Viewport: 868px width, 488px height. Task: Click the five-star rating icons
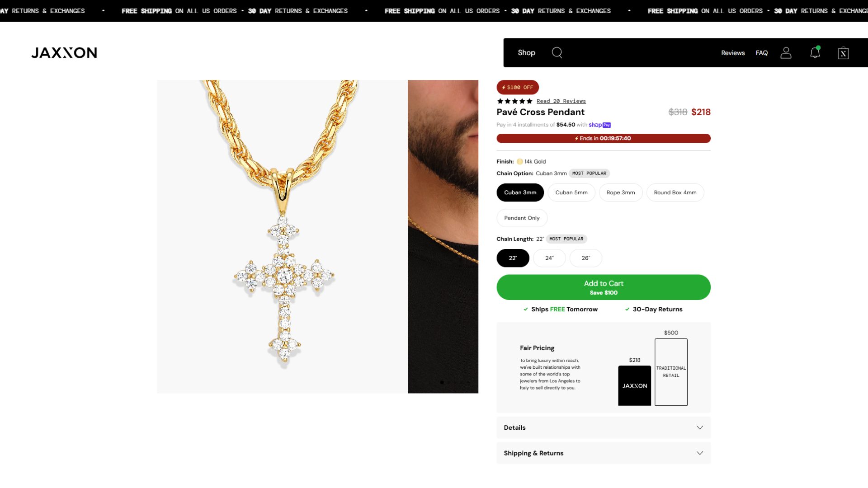click(x=514, y=101)
